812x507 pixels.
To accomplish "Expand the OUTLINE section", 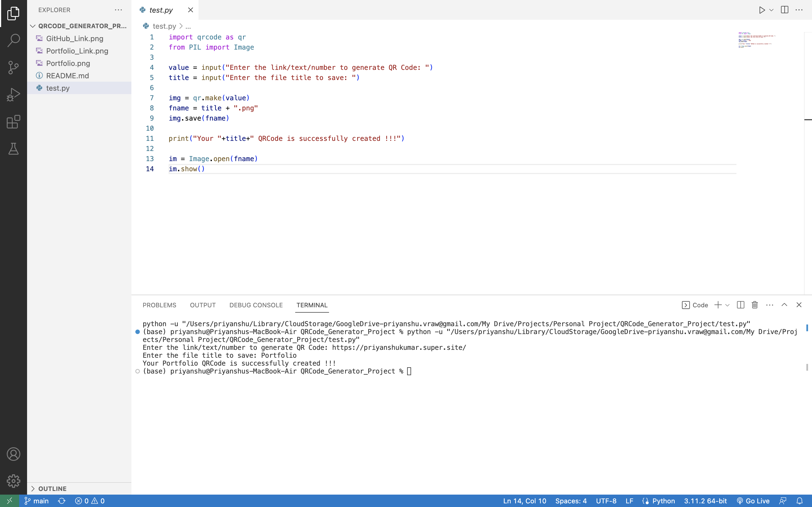I will point(33,489).
